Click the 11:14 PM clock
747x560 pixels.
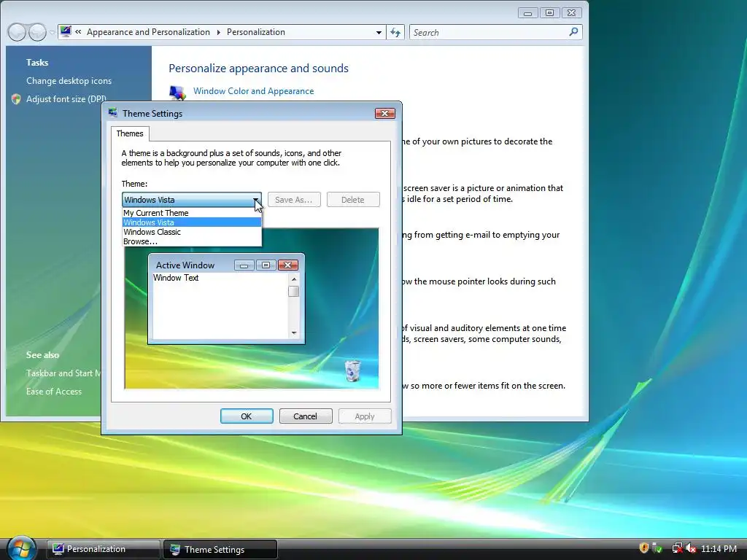pyautogui.click(x=719, y=548)
